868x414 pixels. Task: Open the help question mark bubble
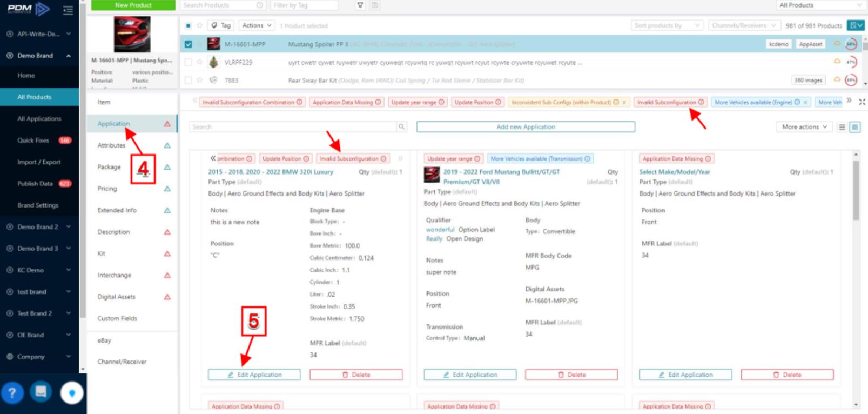tap(12, 392)
